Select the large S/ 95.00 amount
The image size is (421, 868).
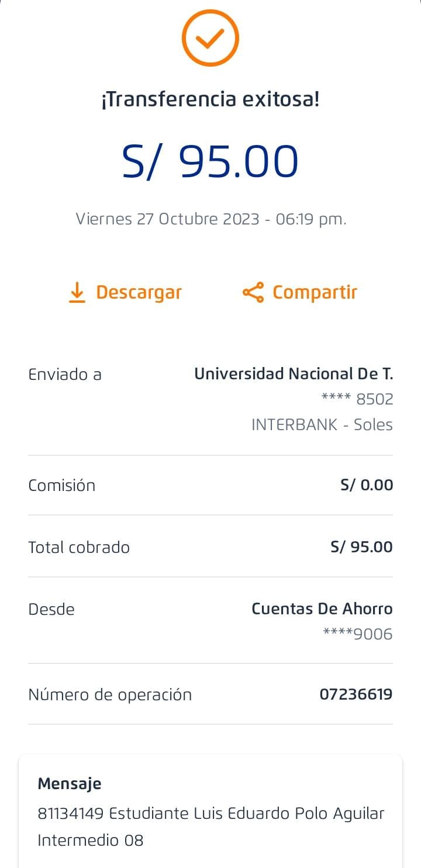point(210,161)
